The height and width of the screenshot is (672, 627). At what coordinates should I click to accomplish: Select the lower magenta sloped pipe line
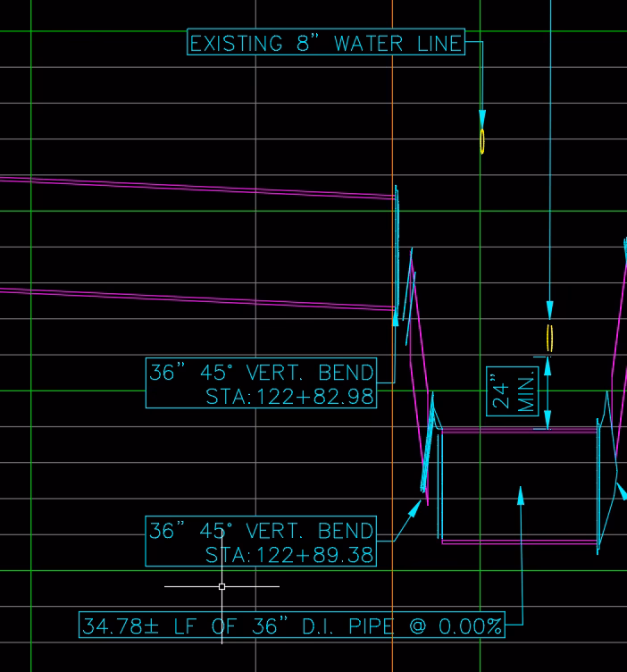(196, 298)
